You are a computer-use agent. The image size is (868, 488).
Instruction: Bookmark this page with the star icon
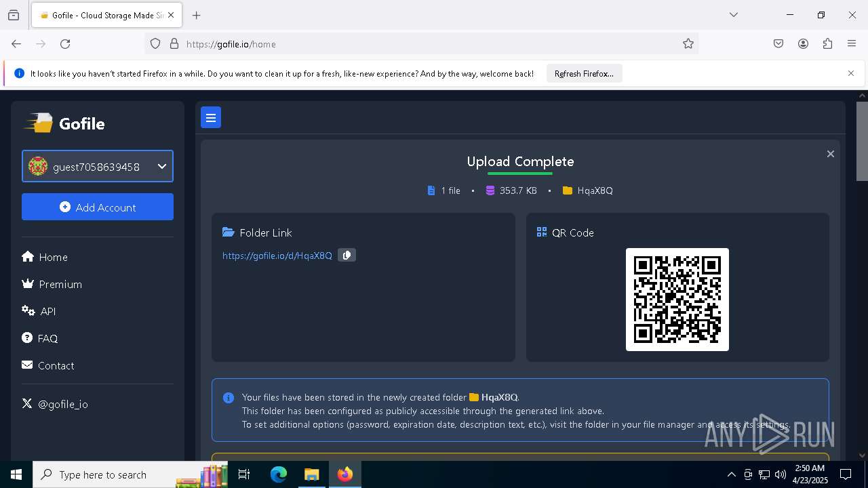[688, 44]
